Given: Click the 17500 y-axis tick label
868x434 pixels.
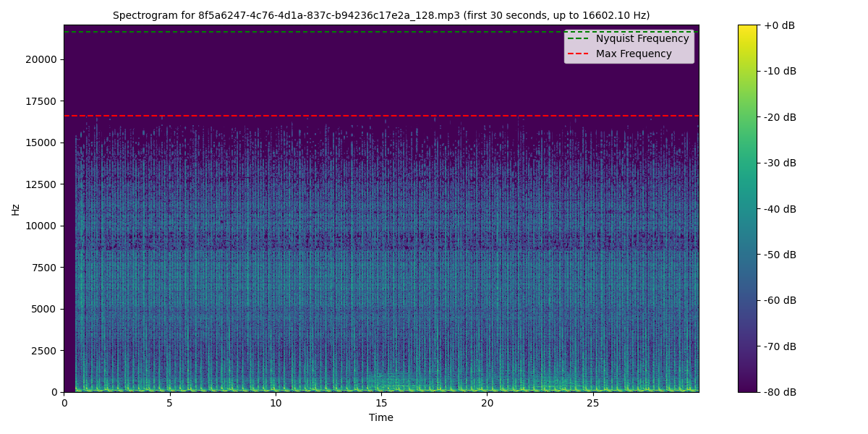Looking at the screenshot, I should pyautogui.click(x=41, y=101).
